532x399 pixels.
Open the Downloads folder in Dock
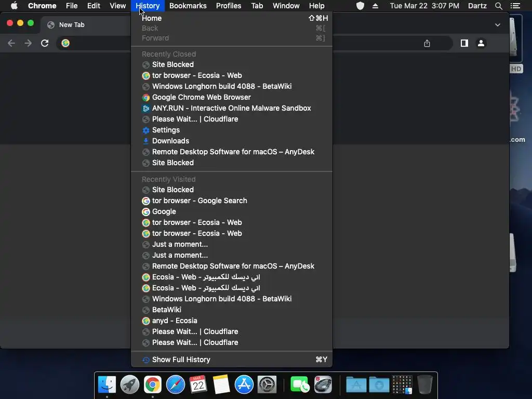pos(379,385)
